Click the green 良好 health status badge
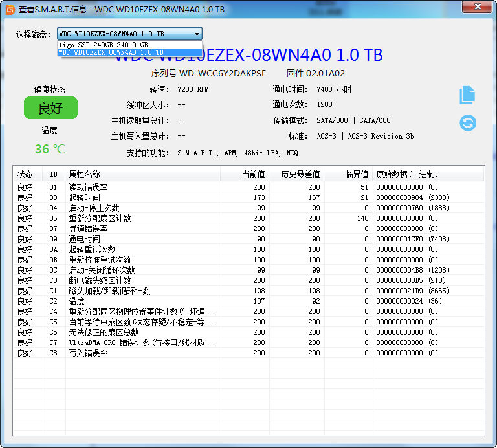The width and height of the screenshot is (497, 448). pos(50,108)
